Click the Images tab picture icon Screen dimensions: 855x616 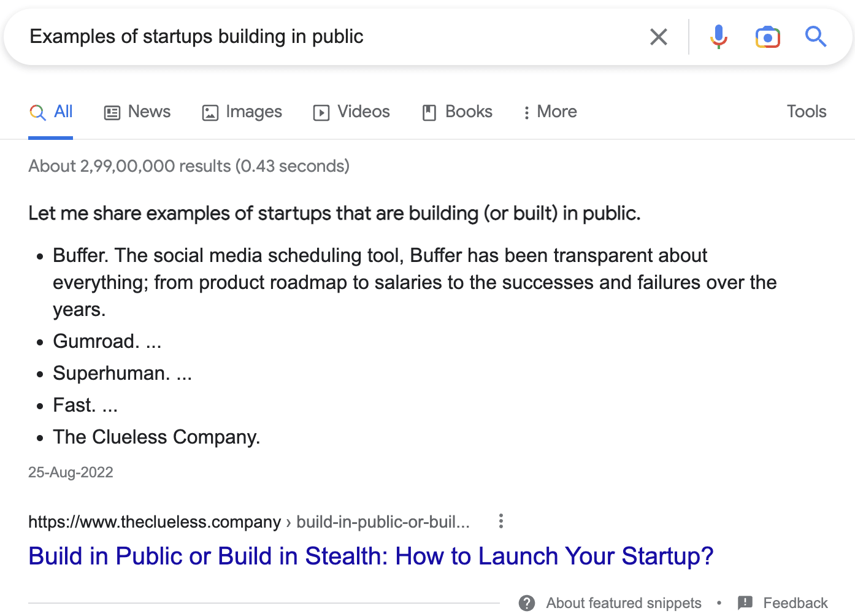click(x=210, y=112)
